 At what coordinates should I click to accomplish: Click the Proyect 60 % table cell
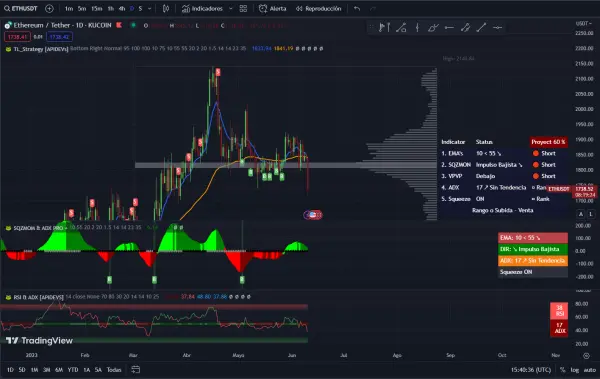click(x=548, y=142)
